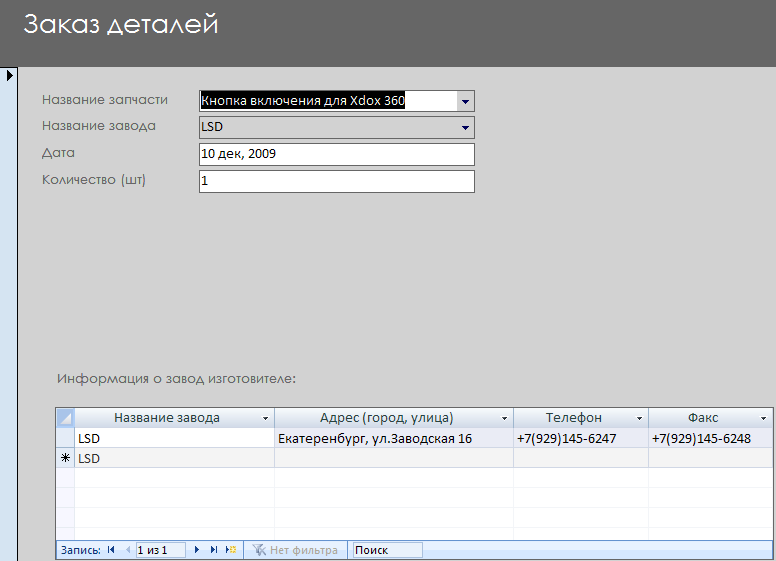Screen dimensions: 776x561
Task: Click the form record selector arrow
Action: [x=9, y=76]
